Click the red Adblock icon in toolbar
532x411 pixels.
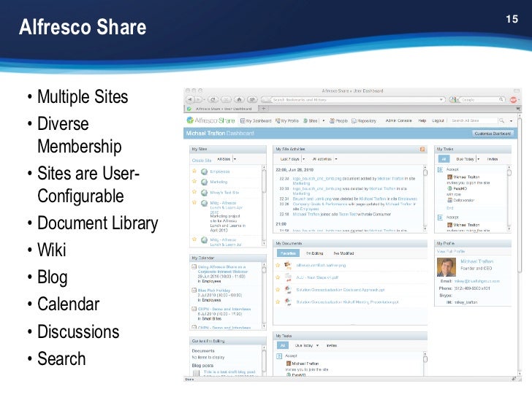pyautogui.click(x=513, y=99)
